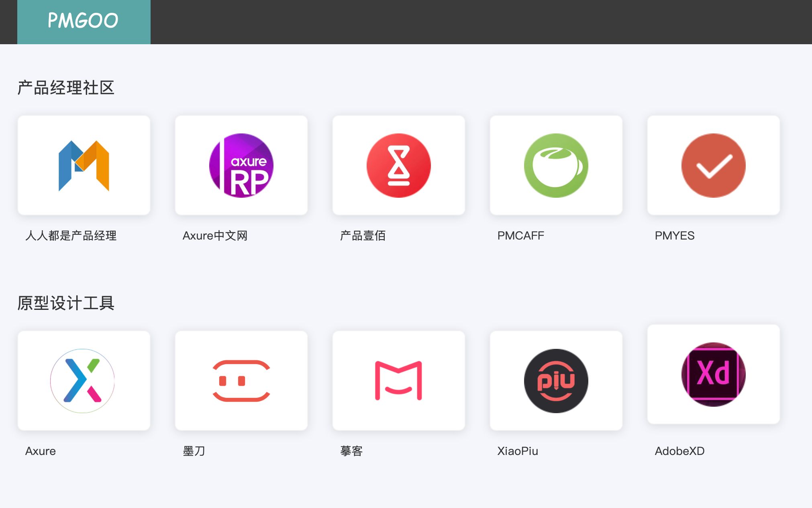Click the 产品壹佰 label
This screenshot has height=508, width=812.
(x=363, y=236)
